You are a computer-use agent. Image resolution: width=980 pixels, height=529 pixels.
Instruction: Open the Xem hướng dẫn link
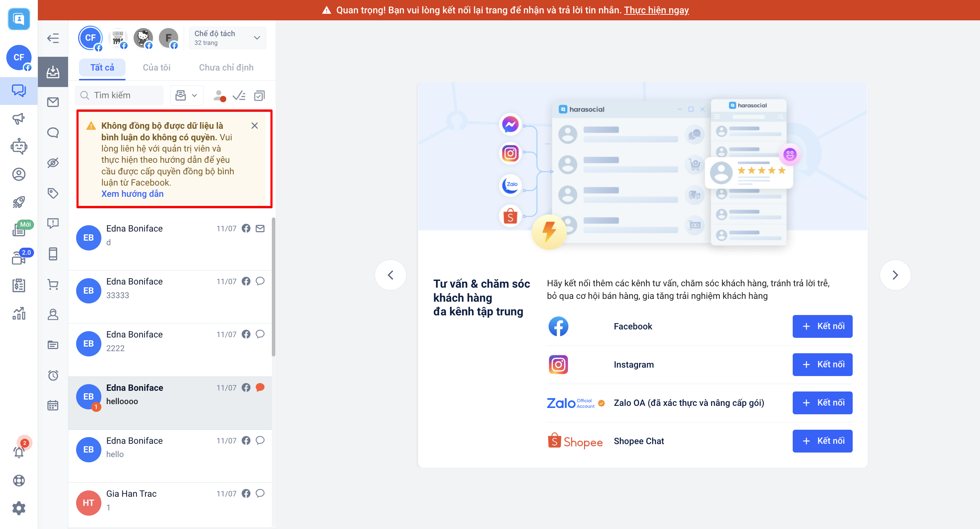point(132,194)
